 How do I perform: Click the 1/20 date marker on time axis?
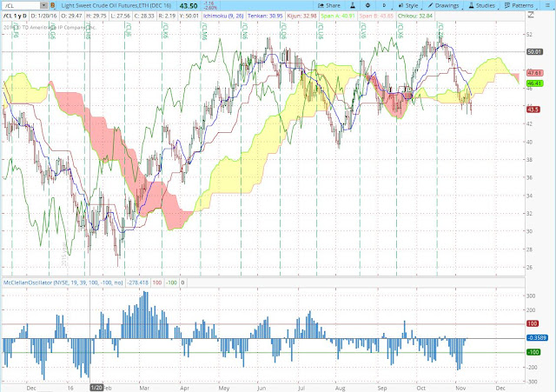(x=96, y=388)
